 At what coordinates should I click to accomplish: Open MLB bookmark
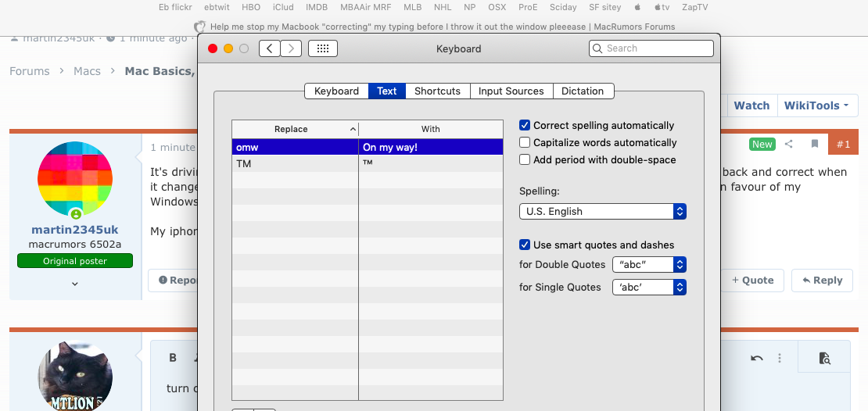(412, 7)
